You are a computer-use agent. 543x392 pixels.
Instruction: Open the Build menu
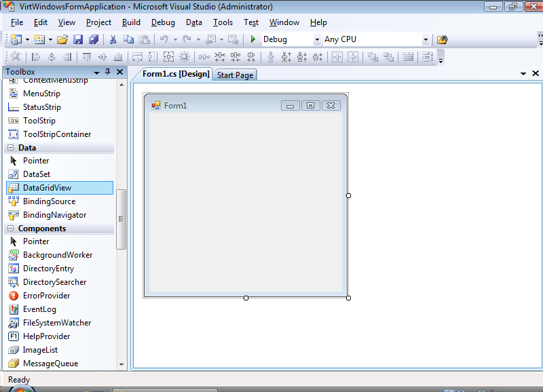(131, 22)
